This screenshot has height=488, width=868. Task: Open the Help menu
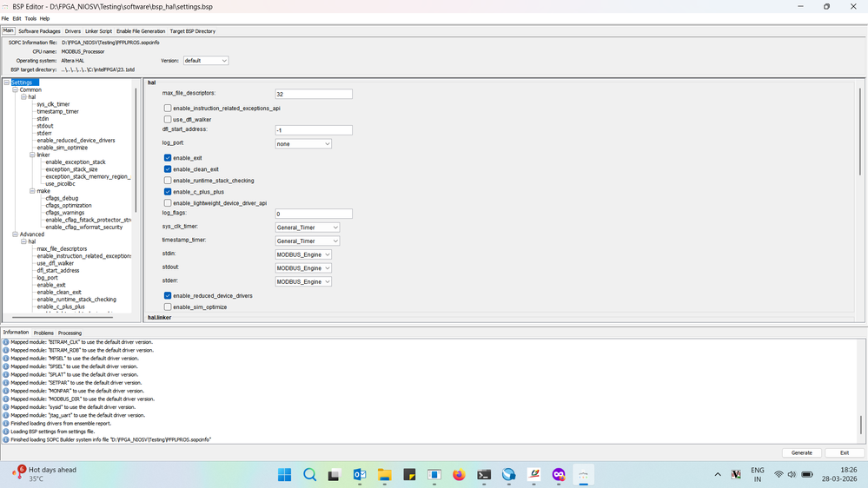point(45,18)
